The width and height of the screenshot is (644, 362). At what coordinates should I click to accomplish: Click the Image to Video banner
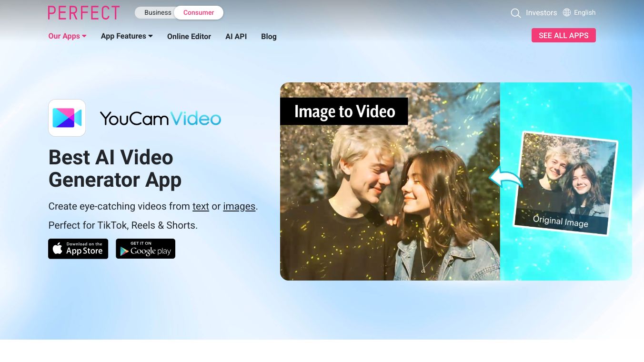point(344,111)
